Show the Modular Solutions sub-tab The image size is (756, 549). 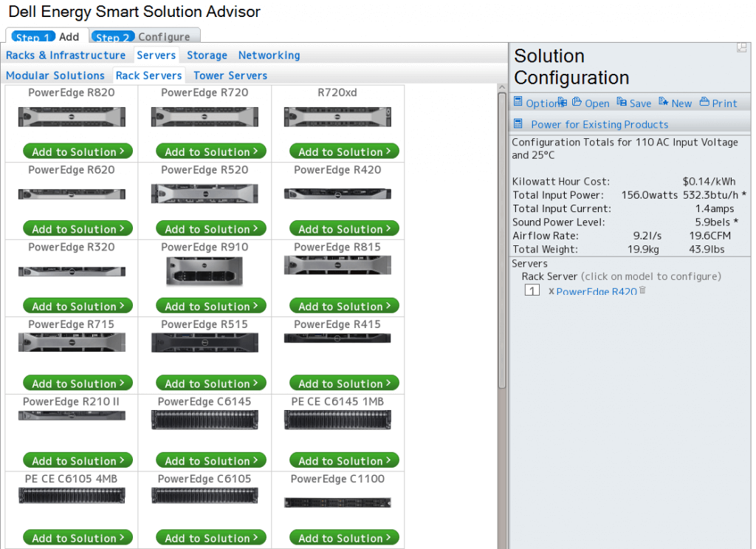pyautogui.click(x=55, y=76)
